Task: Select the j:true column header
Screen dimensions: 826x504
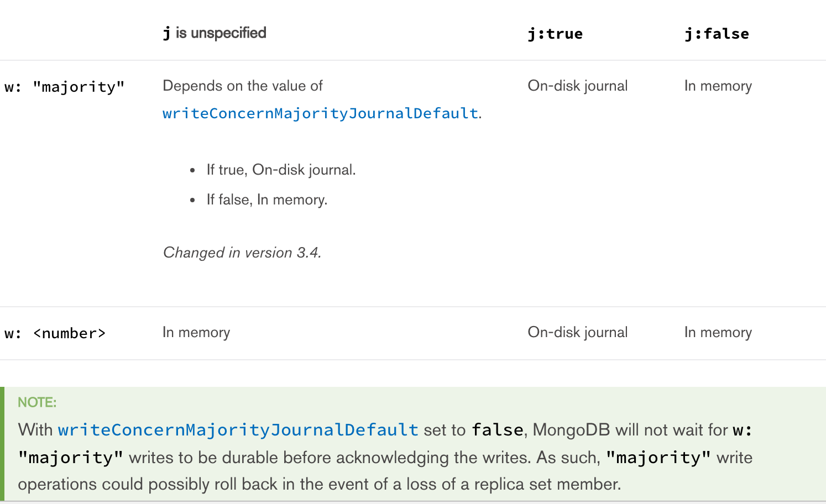Action: click(555, 34)
